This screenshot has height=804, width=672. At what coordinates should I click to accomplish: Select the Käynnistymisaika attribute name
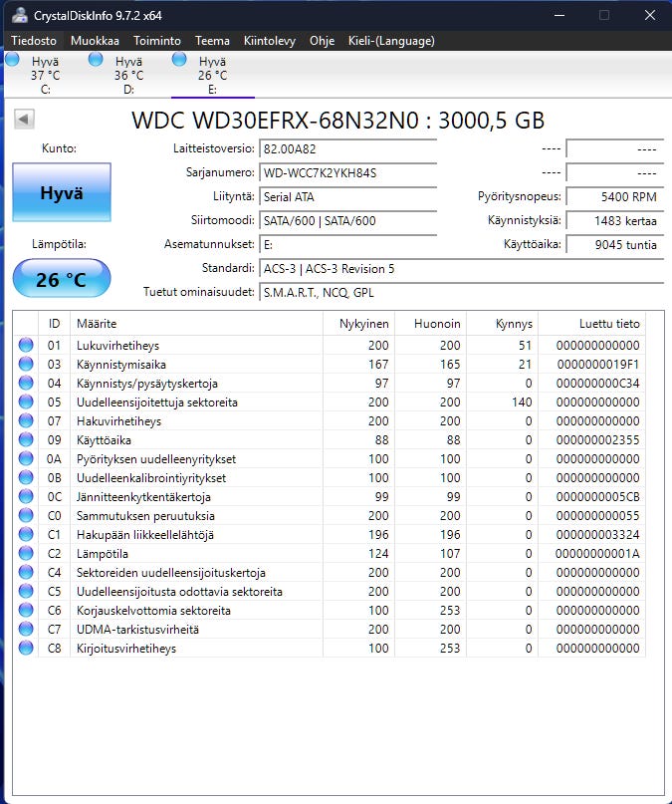click(x=121, y=365)
